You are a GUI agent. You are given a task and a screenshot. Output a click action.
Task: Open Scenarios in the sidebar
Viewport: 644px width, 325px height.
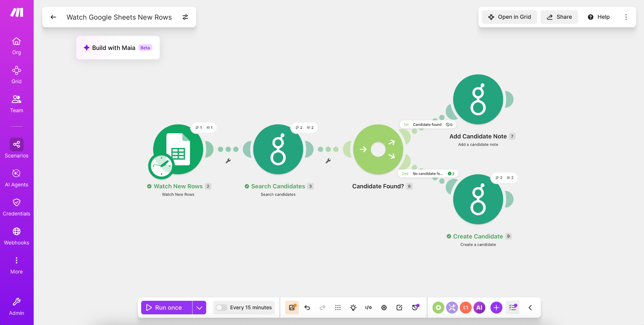[x=17, y=148]
